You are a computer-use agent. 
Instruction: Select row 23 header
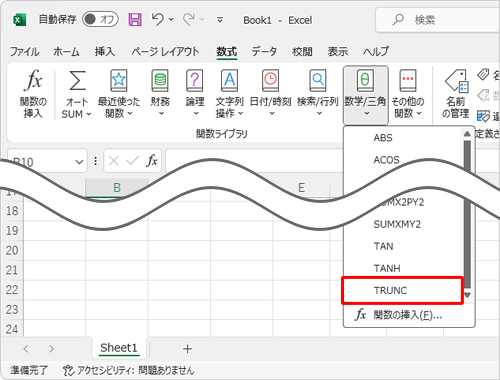point(12,310)
